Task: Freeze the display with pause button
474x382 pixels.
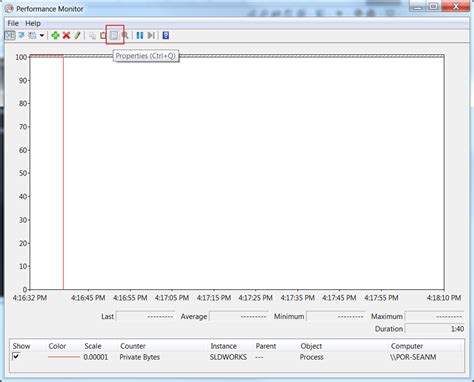Action: tap(140, 35)
